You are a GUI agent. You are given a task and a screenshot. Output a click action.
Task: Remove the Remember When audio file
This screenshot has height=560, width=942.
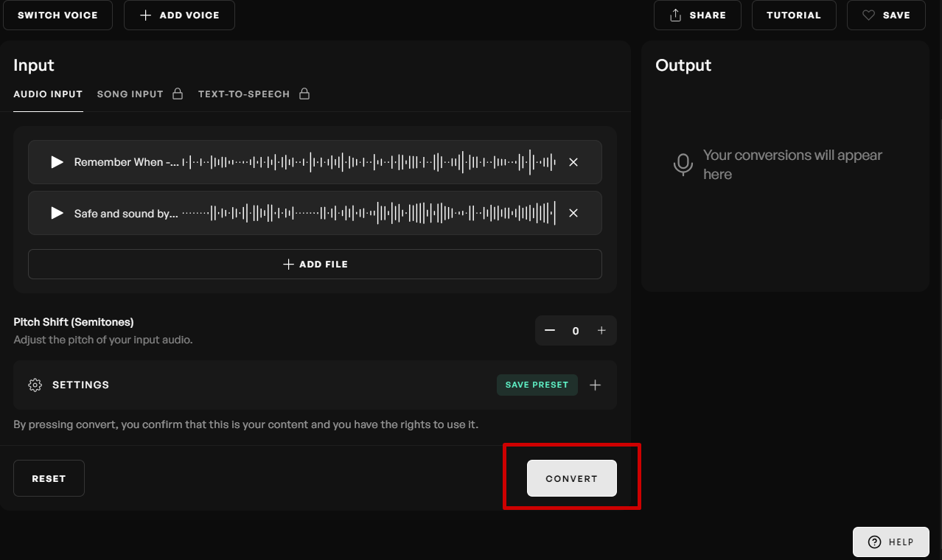point(573,162)
